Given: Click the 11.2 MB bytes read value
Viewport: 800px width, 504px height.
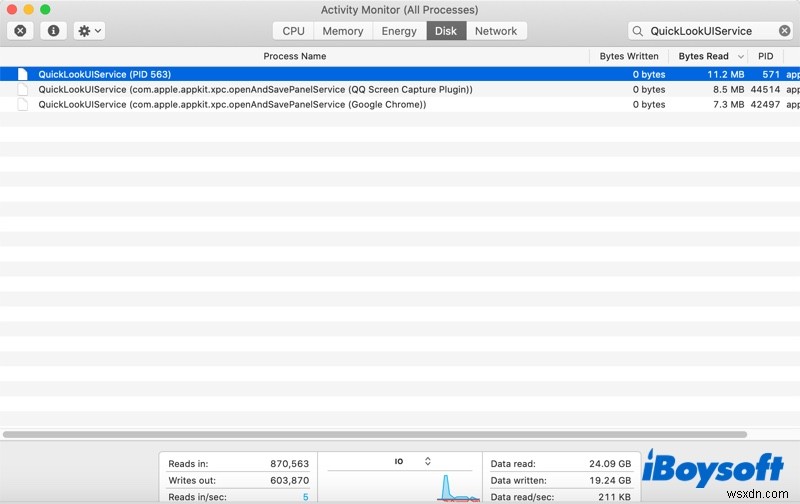Looking at the screenshot, I should pos(726,74).
